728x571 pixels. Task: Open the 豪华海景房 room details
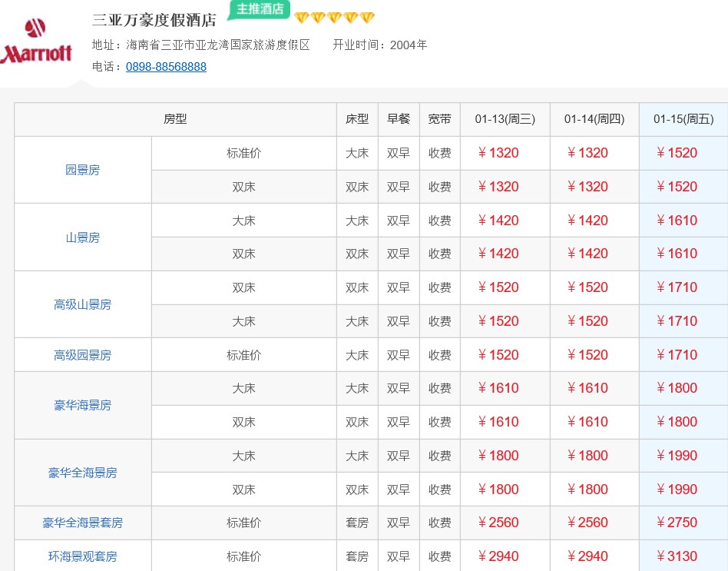pos(82,405)
